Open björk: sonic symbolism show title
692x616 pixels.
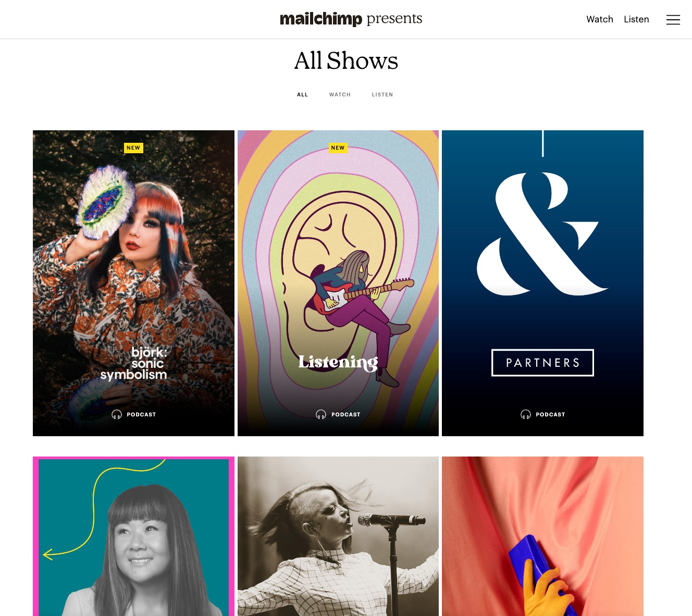(x=134, y=363)
